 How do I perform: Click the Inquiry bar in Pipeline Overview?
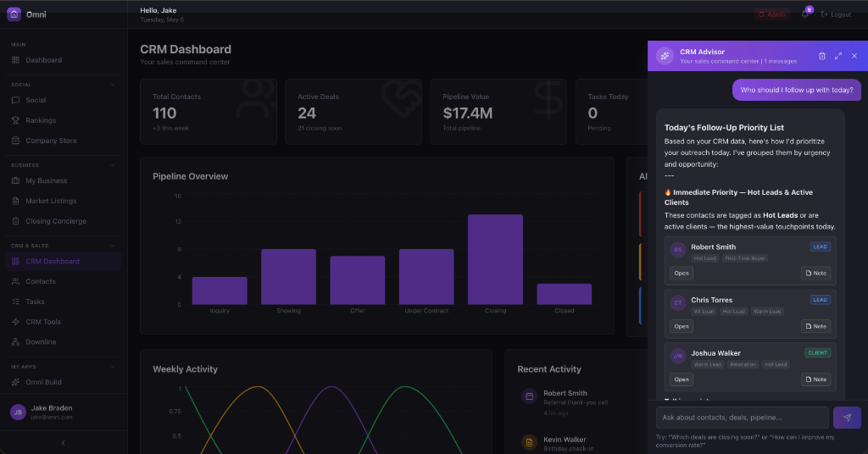point(220,291)
